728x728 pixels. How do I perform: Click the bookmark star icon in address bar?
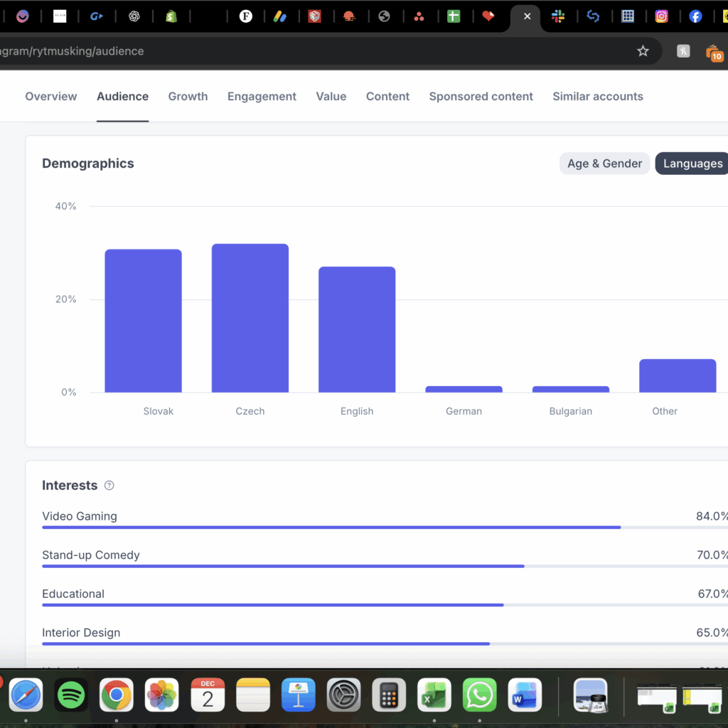click(643, 51)
